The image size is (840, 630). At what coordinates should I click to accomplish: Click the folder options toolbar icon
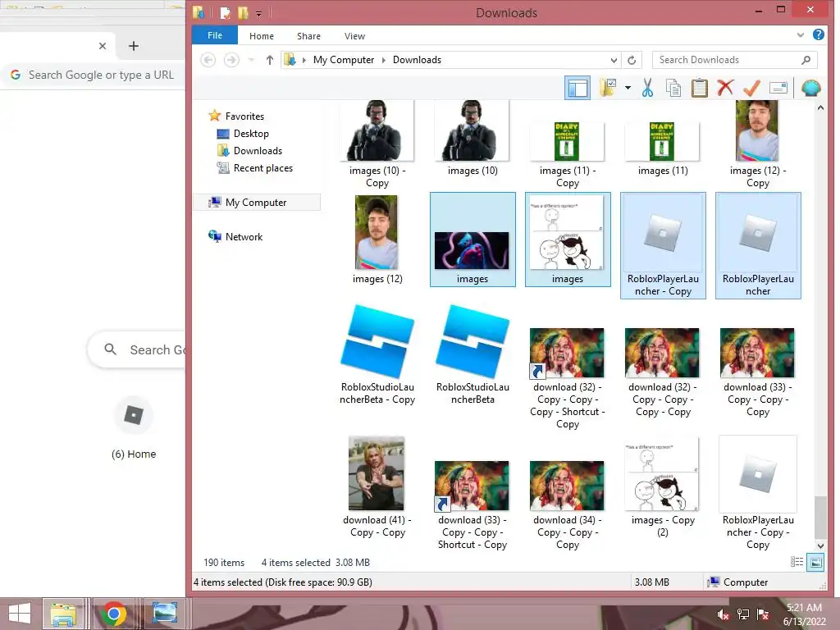608,88
